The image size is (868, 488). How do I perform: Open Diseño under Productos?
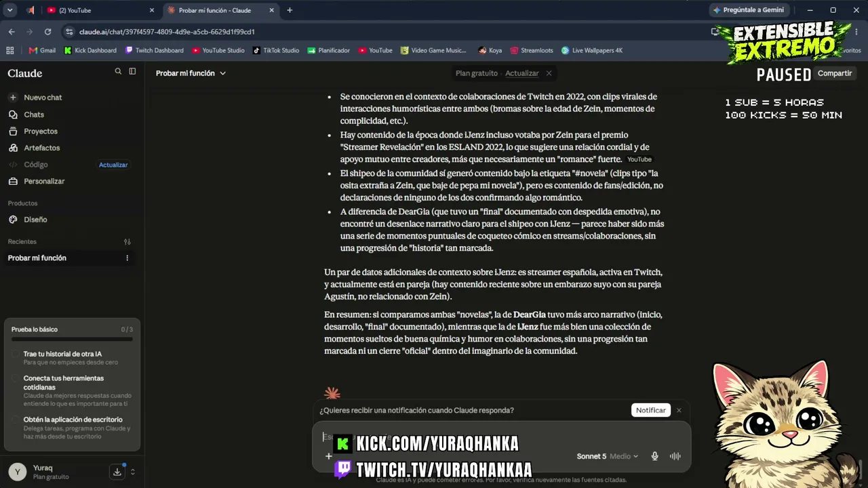35,220
